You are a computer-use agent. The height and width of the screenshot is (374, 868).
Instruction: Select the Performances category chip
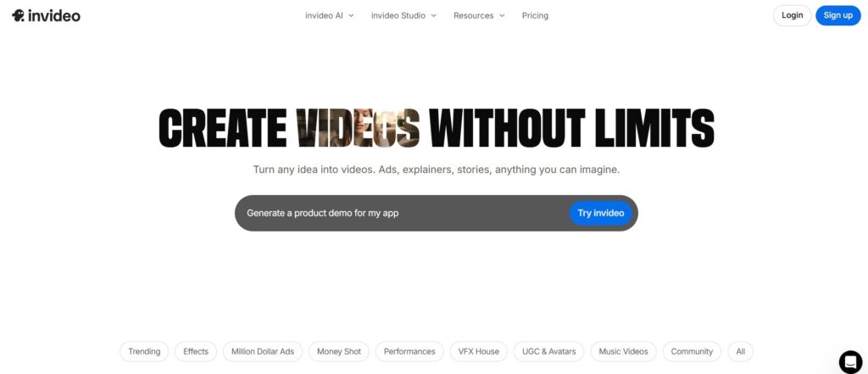(x=409, y=351)
